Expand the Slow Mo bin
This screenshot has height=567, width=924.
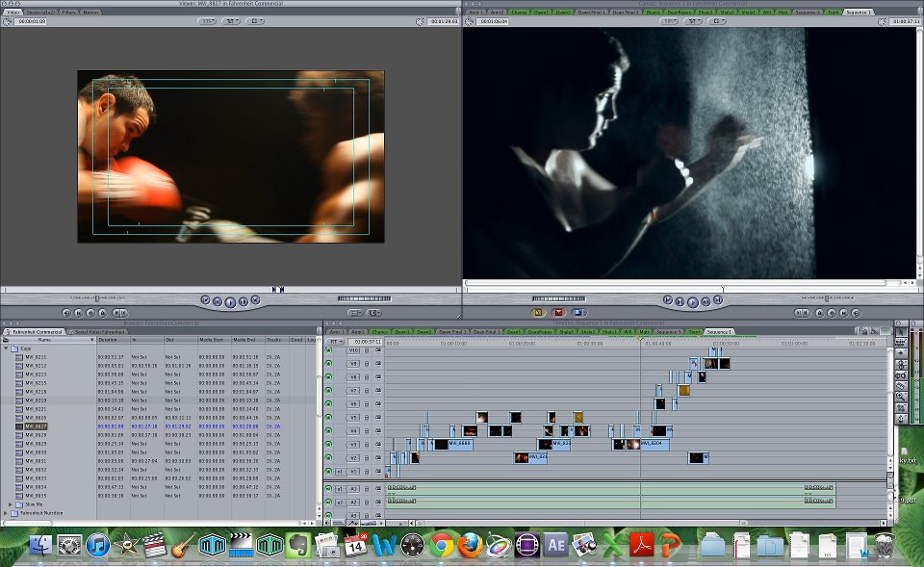tap(11, 504)
